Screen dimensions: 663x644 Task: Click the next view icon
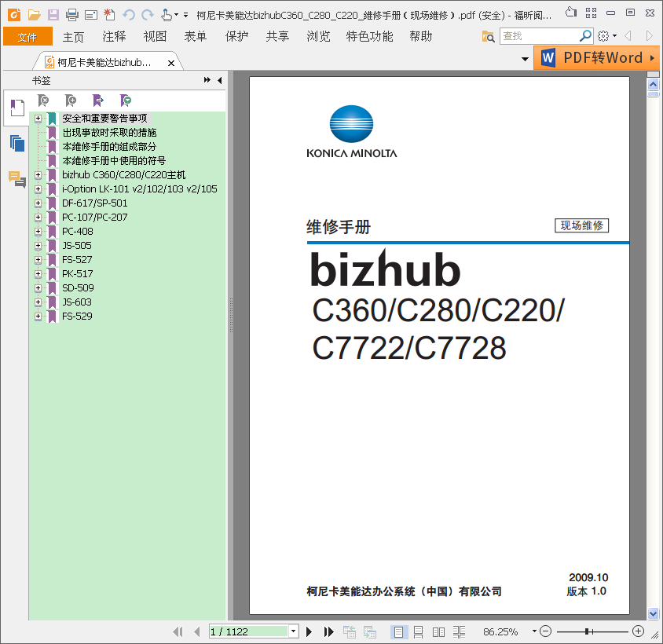[369, 631]
